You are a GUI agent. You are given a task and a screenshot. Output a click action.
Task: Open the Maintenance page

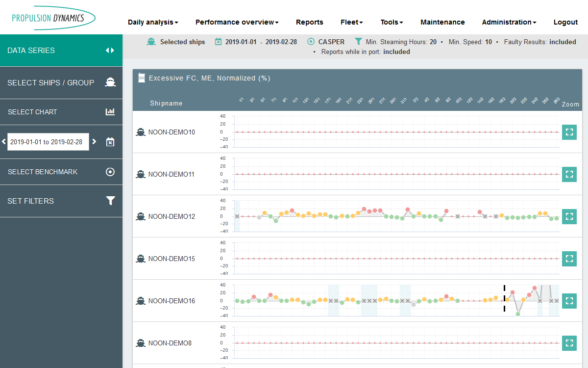(442, 22)
